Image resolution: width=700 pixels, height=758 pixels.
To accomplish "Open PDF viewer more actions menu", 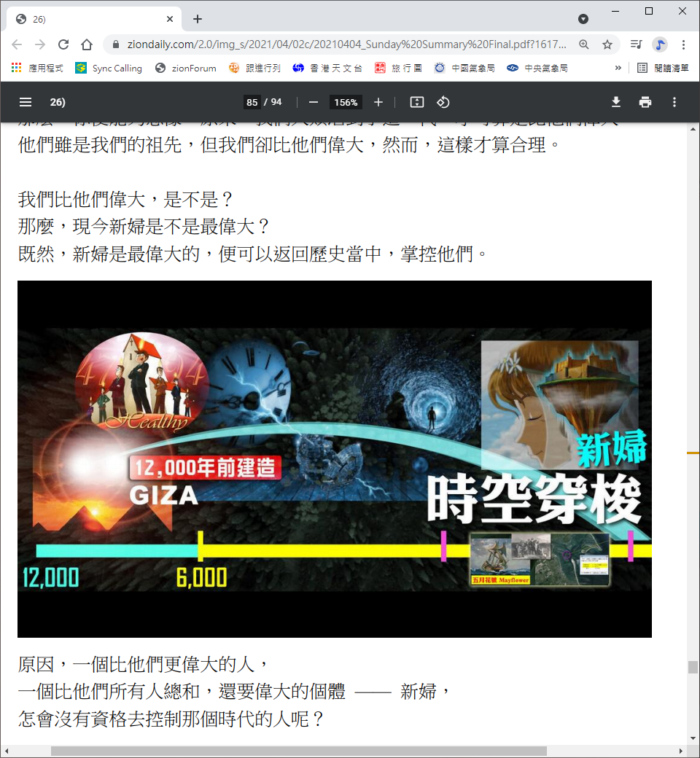I will coord(674,102).
